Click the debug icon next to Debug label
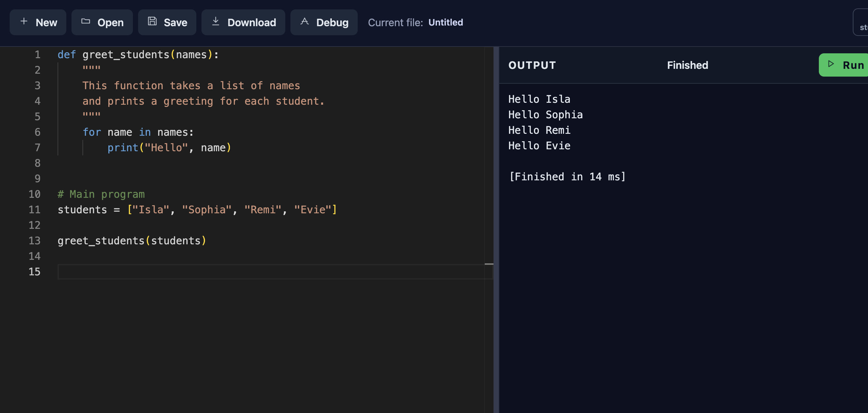 pos(304,21)
